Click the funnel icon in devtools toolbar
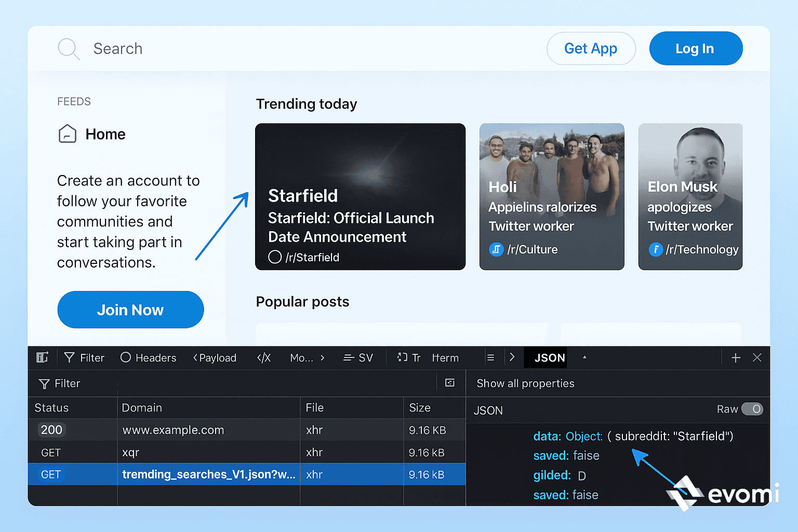Screen dimensions: 798x532 [x=69, y=357]
